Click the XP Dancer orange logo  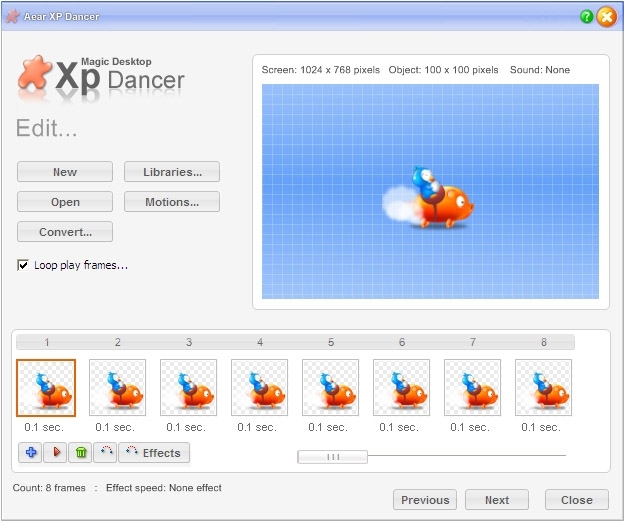point(35,72)
